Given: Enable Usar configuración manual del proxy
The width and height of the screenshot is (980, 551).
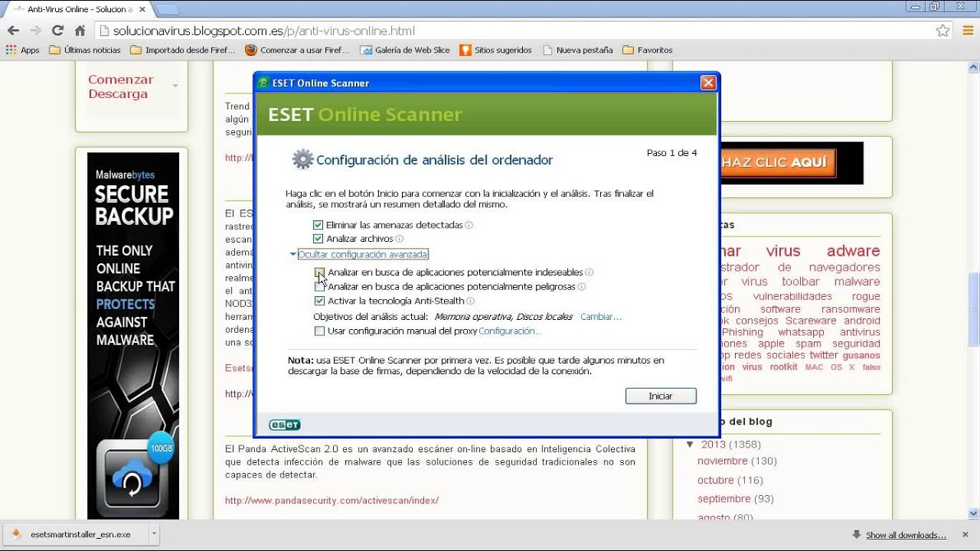Looking at the screenshot, I should [x=319, y=331].
